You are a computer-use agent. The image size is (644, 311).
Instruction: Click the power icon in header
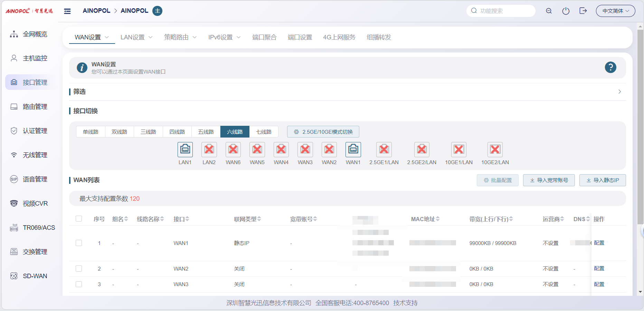[566, 11]
